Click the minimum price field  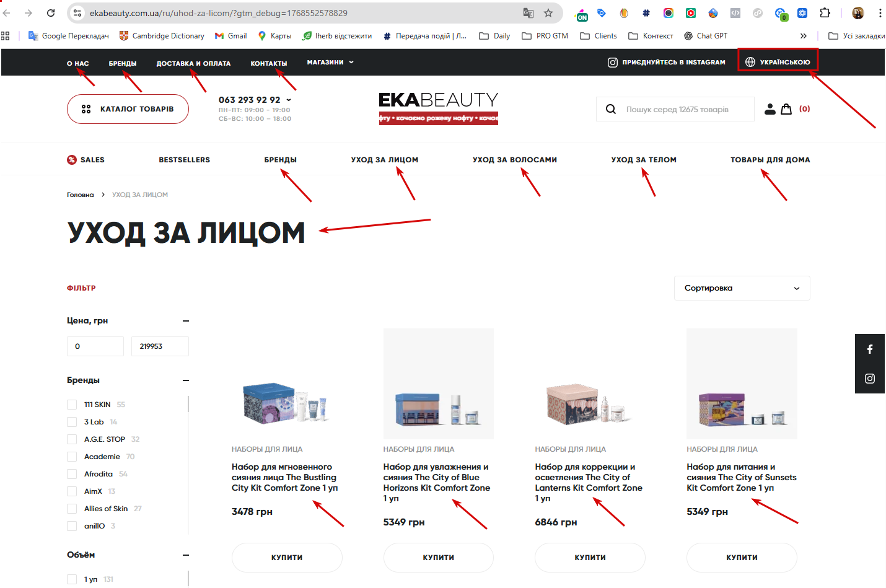[95, 346]
